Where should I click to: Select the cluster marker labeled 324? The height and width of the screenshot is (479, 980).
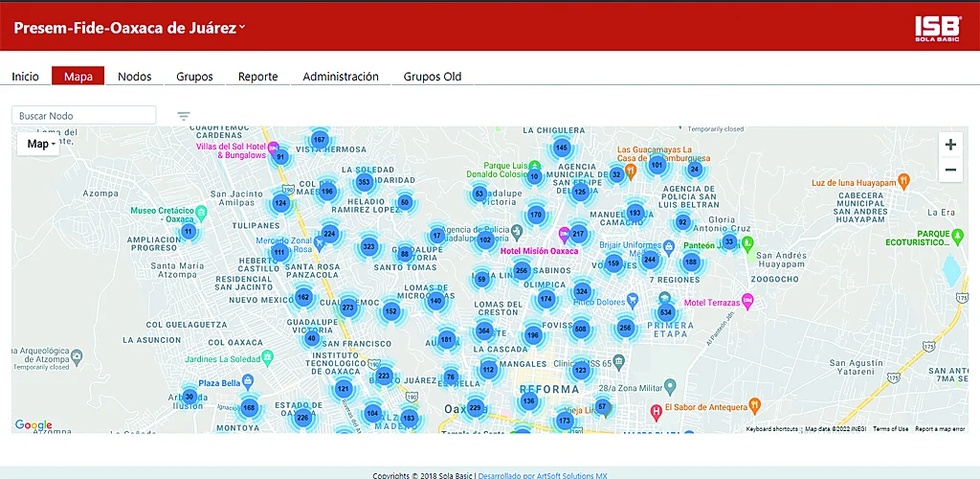[x=581, y=291]
